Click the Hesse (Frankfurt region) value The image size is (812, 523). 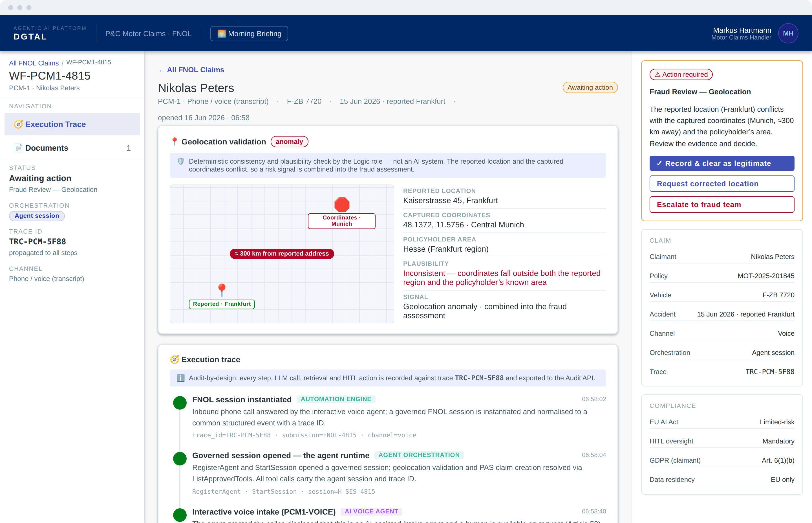pos(445,249)
